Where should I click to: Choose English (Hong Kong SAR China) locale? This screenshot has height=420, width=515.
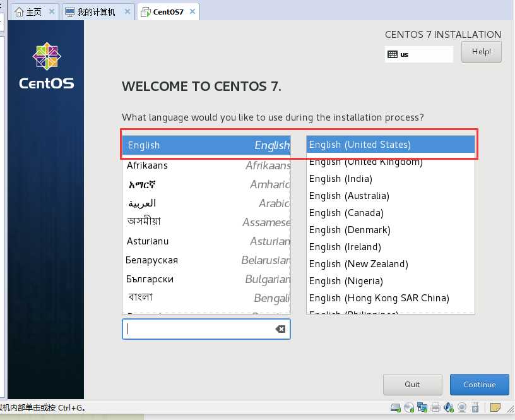pyautogui.click(x=391, y=298)
